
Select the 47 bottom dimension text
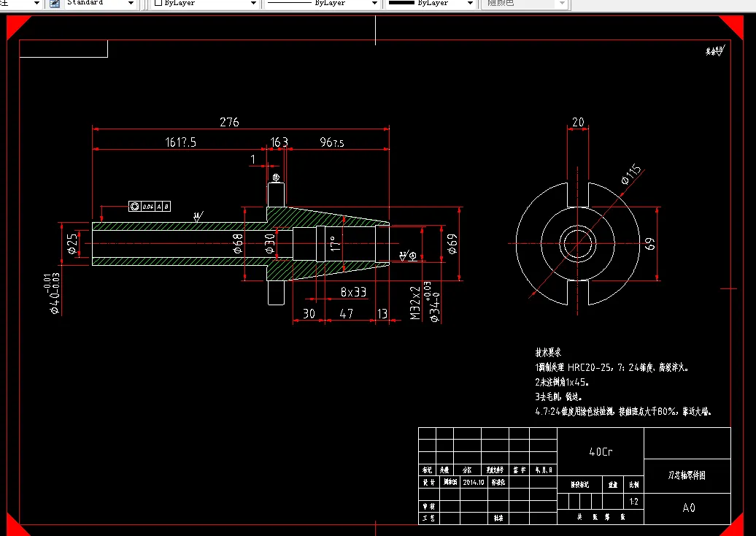346,313
